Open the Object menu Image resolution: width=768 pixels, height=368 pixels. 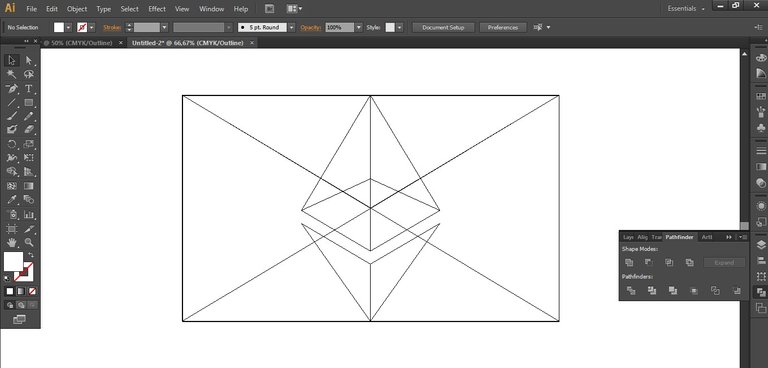tap(77, 9)
